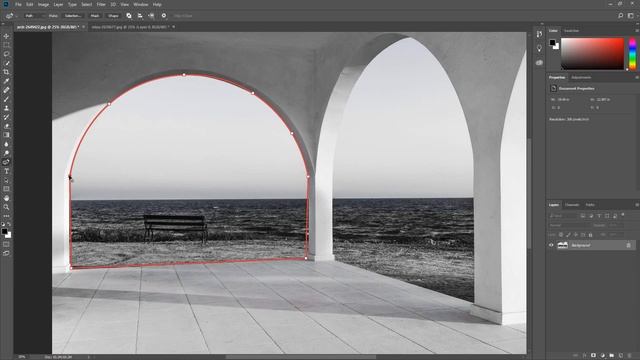The height and width of the screenshot is (360, 640).
Task: Toggle lock all padlock icon
Action: [x=590, y=235]
